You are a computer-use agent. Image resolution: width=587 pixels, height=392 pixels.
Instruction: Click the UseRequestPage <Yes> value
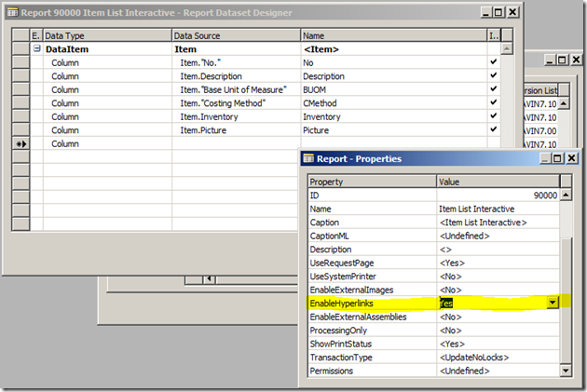(x=498, y=263)
